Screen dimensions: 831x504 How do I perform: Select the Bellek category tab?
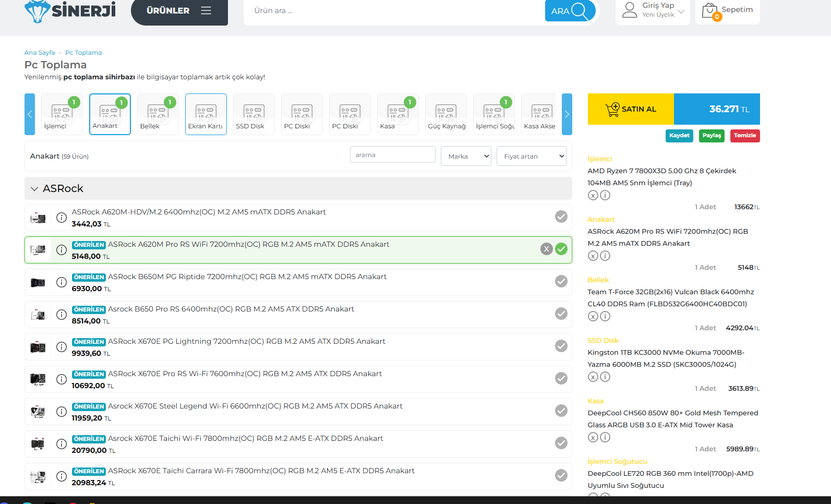point(158,114)
